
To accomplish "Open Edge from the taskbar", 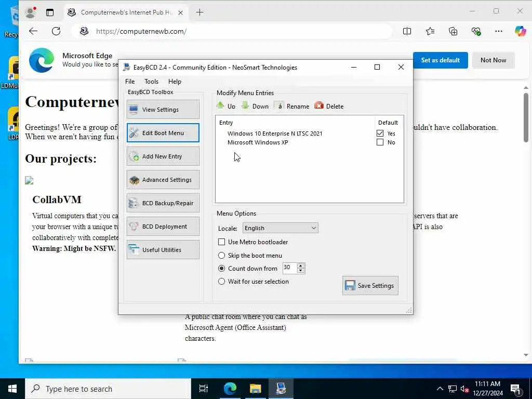I will 230,389.
